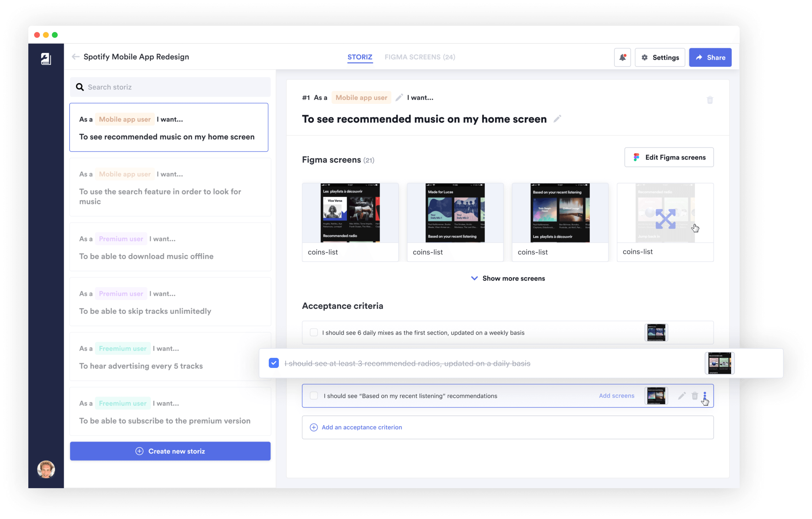Viewport: 812px width, 519px height.
Task: Select the search feature storiz card
Action: 170,187
